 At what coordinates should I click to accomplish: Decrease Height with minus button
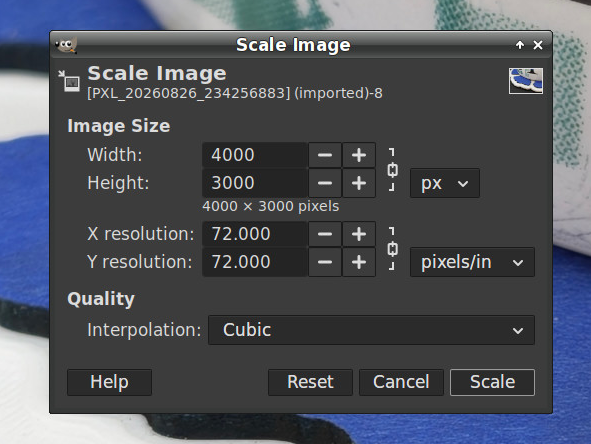coord(325,183)
